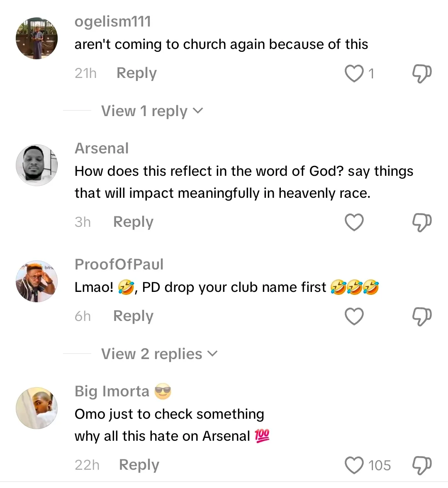Dislike ProofOfPaul's comment
448x488 pixels.
coord(421,316)
